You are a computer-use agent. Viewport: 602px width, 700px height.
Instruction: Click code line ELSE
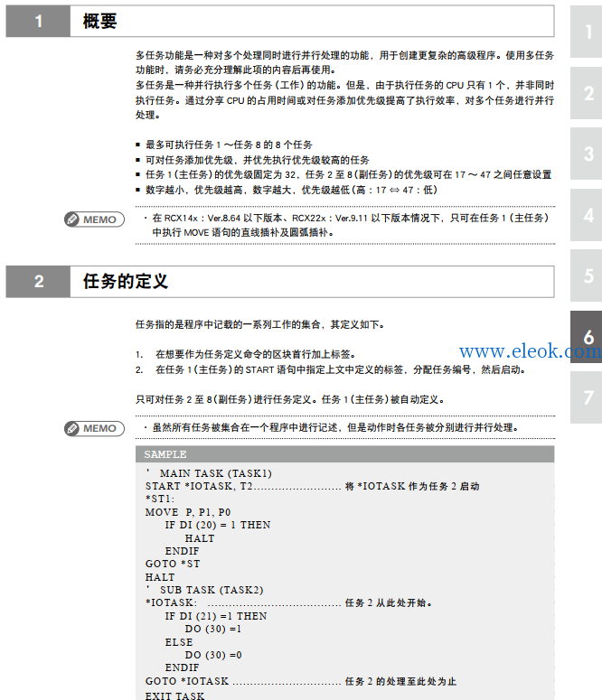[179, 642]
